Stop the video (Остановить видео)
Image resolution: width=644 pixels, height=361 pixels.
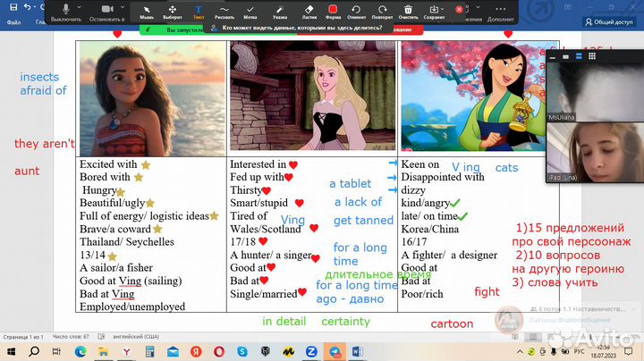tap(106, 12)
